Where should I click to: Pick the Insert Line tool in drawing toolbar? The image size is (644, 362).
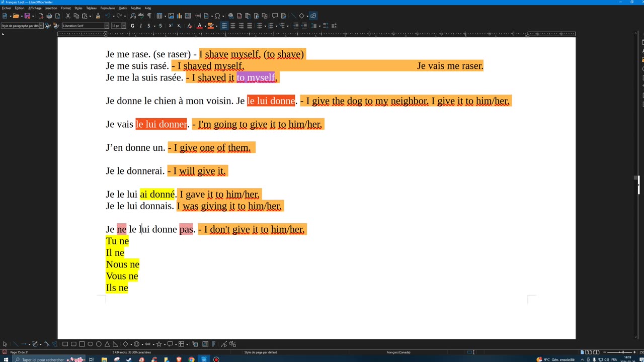click(x=16, y=344)
